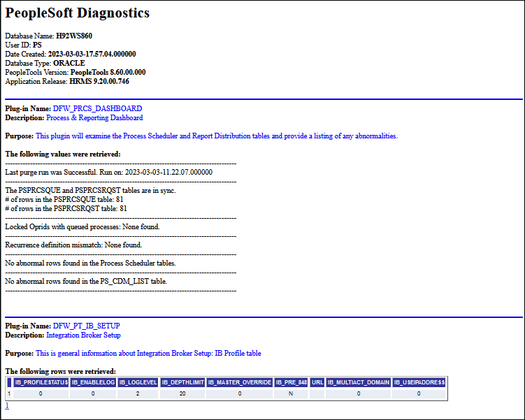Click the Process Scheduler tables no abnormal rows line
Screen dimensions: 525x420
pyautogui.click(x=90, y=263)
